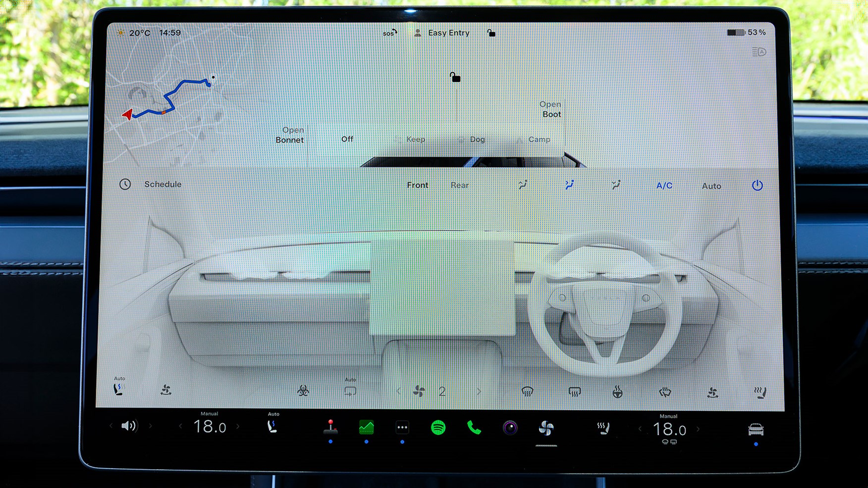The width and height of the screenshot is (868, 488).
Task: Adjust driver seat heater in climate panel
Action: [760, 392]
